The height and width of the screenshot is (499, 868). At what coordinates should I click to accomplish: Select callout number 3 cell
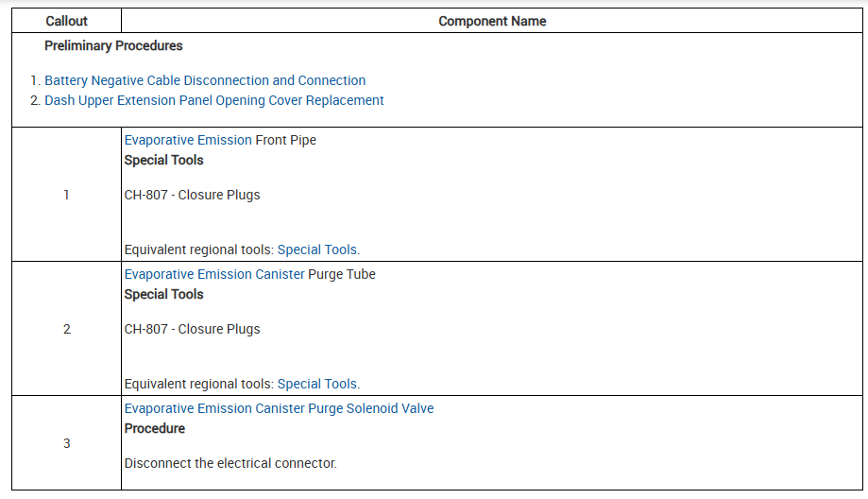point(66,443)
